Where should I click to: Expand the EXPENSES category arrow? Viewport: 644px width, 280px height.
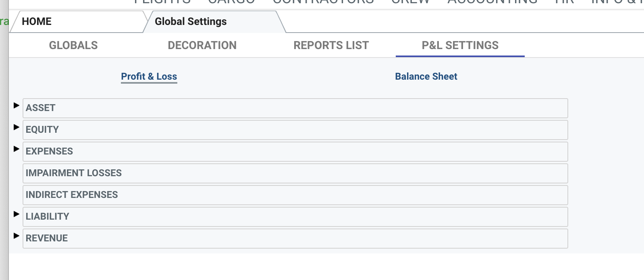[17, 149]
